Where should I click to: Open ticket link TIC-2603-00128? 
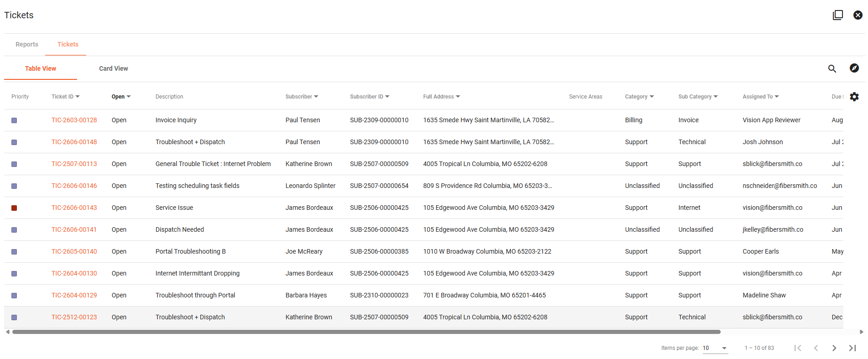click(x=74, y=120)
